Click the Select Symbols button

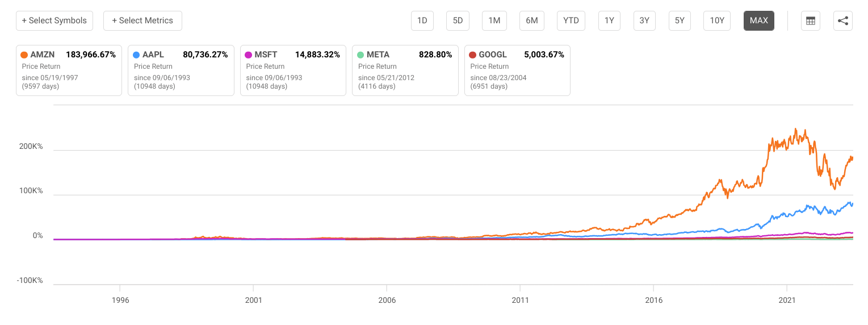click(54, 20)
